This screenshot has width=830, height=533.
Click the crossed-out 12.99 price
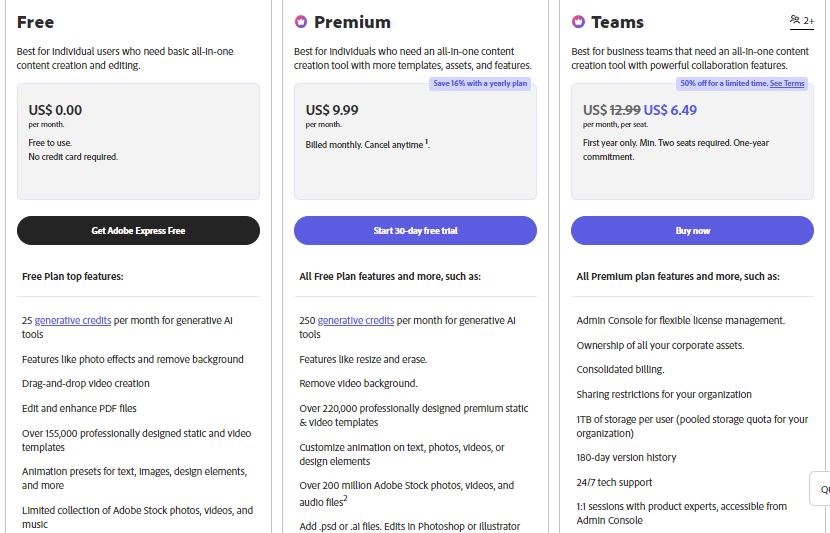(x=625, y=110)
